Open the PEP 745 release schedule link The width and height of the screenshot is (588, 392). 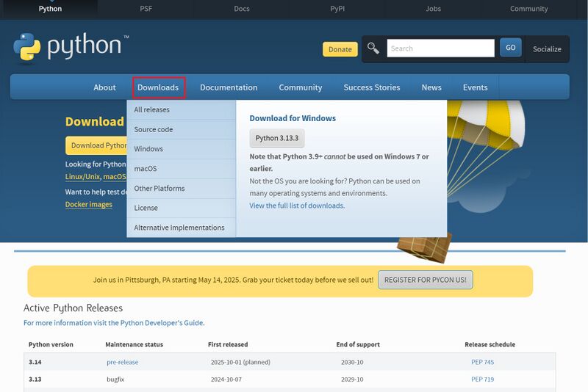[x=482, y=362]
